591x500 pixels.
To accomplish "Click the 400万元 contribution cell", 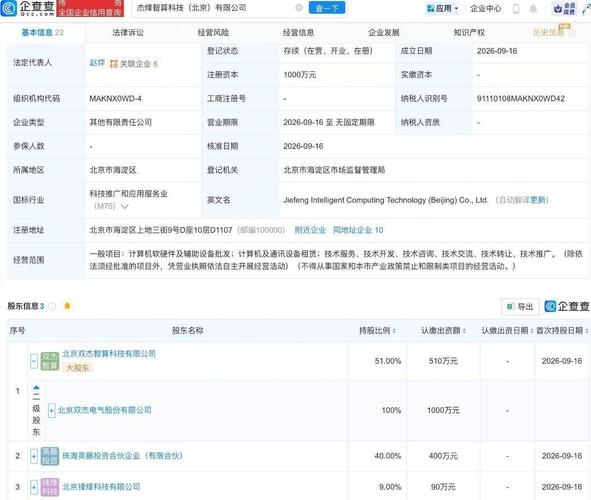I will click(443, 456).
